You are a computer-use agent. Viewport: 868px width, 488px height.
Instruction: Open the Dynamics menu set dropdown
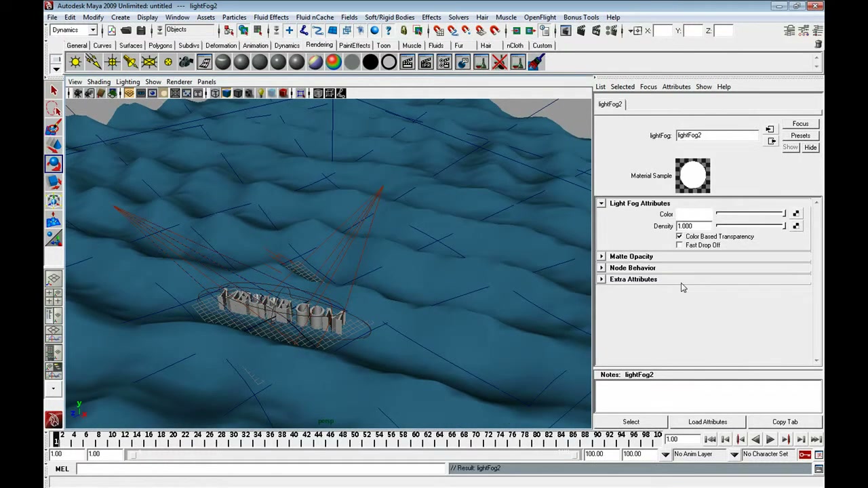[x=74, y=30]
